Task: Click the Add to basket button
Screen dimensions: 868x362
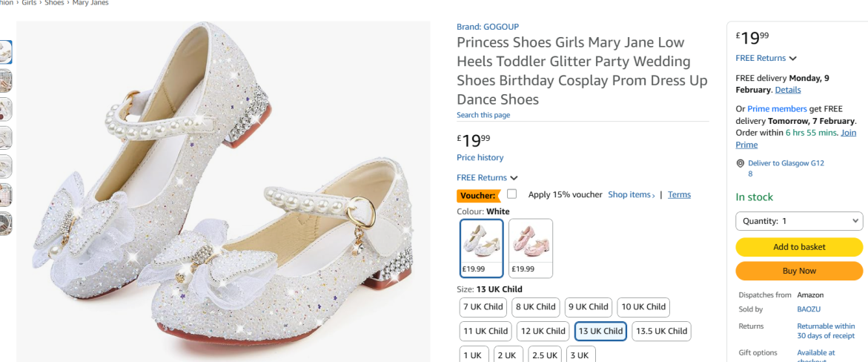Action: pyautogui.click(x=799, y=247)
